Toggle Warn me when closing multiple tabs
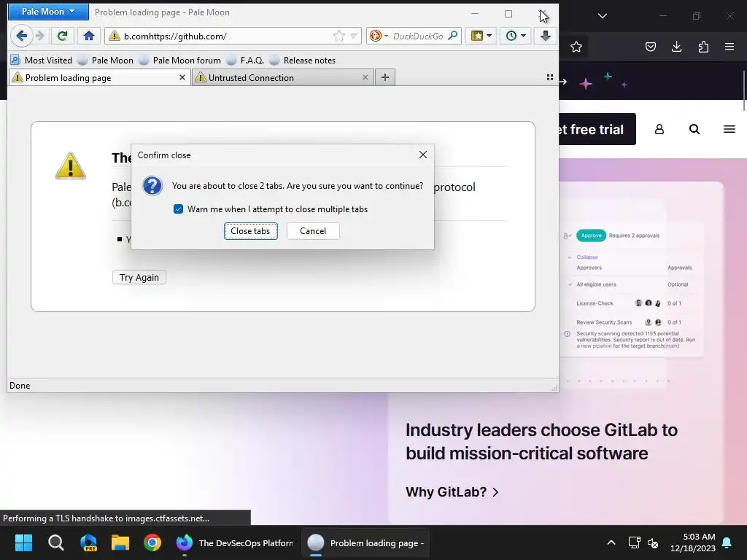 [178, 209]
